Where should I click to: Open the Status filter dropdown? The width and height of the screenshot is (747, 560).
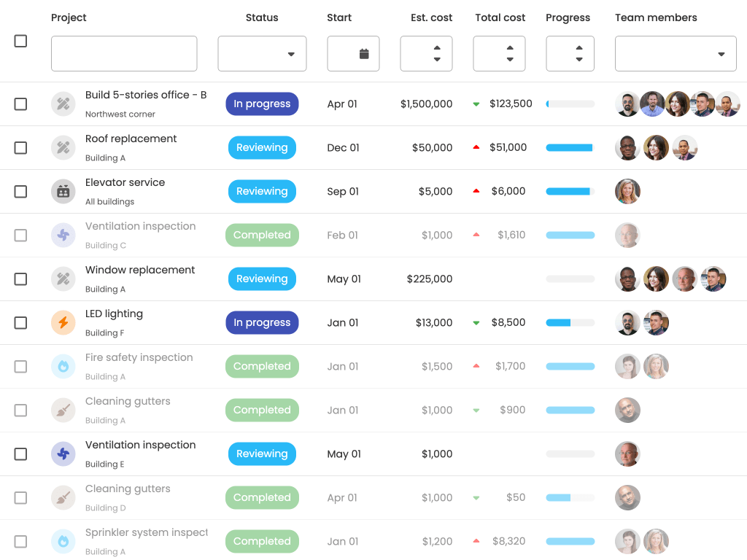click(x=262, y=54)
